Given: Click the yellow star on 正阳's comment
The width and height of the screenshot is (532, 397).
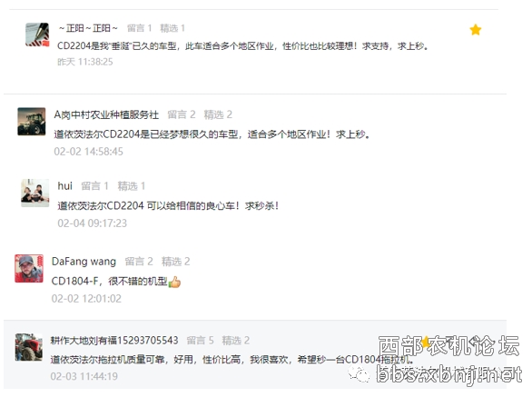Looking at the screenshot, I should coord(476,30).
